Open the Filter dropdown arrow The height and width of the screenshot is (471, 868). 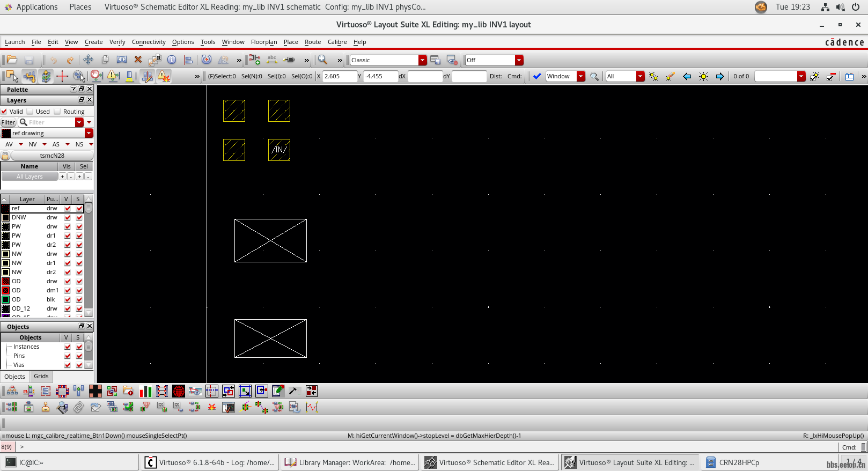(79, 122)
